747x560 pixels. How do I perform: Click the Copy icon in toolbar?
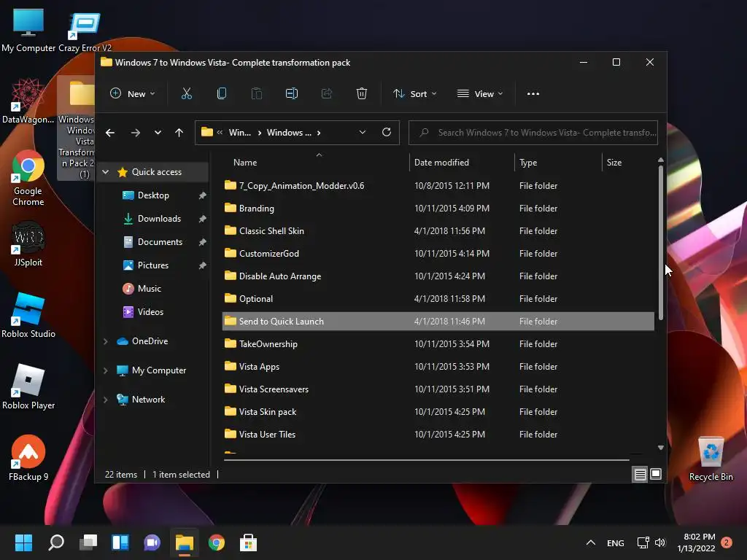[x=222, y=94]
